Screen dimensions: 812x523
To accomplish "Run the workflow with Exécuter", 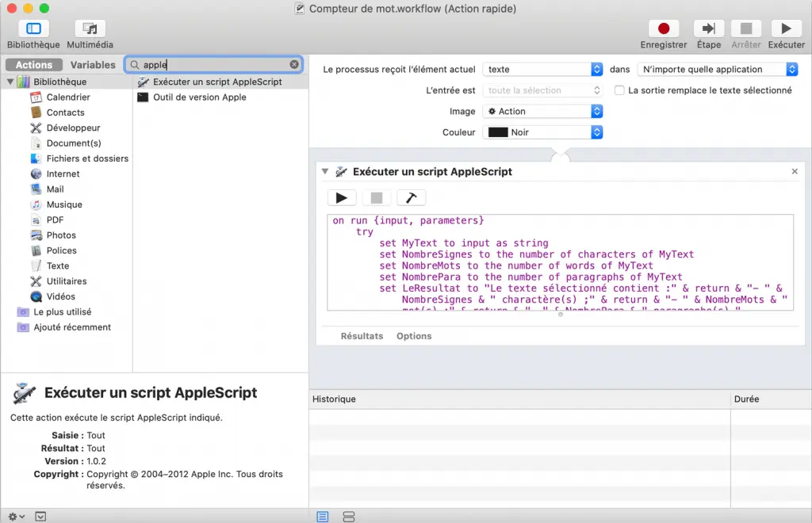I will pyautogui.click(x=786, y=29).
